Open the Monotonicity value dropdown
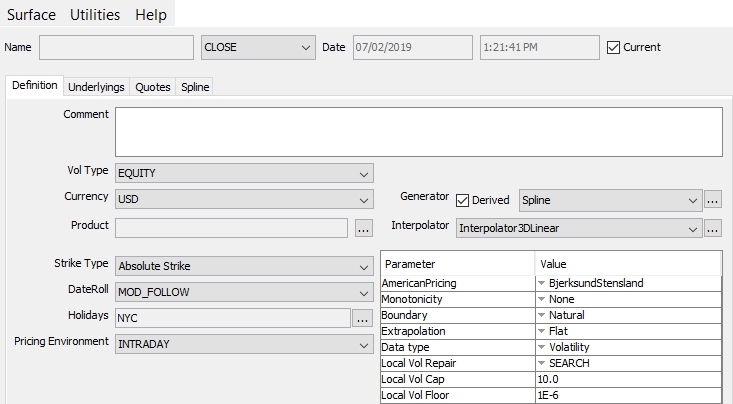This screenshot has height=404, width=733. 628,299
